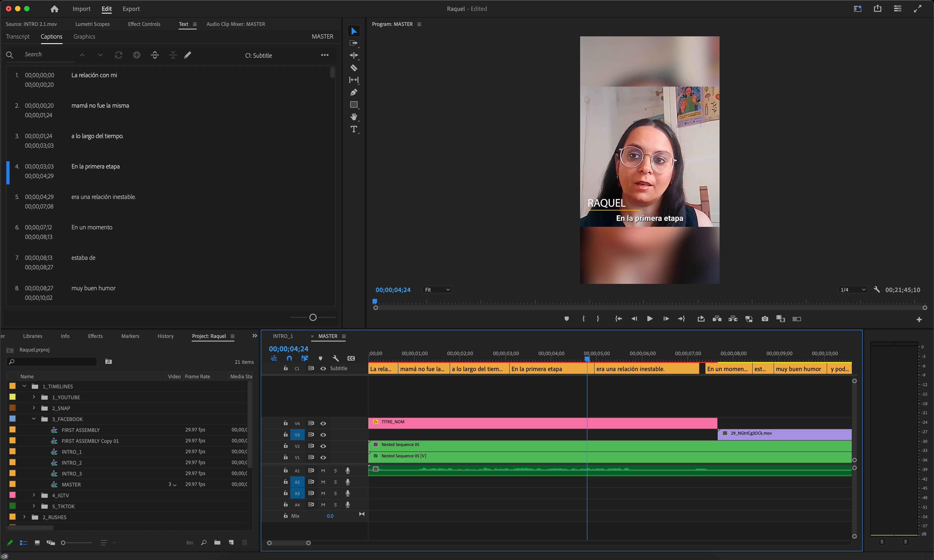The height and width of the screenshot is (560, 934).
Task: Hide V4 track with eye icon
Action: [323, 423]
